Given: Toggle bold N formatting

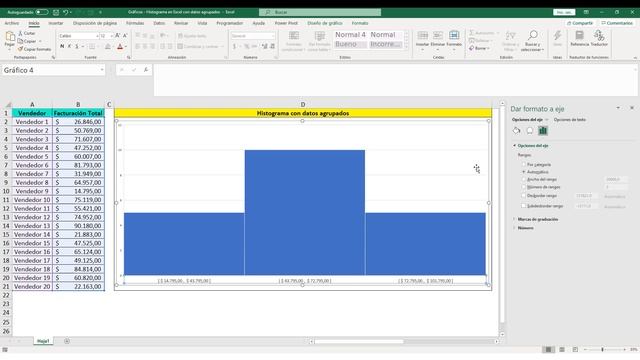Looking at the screenshot, I should tap(62, 47).
